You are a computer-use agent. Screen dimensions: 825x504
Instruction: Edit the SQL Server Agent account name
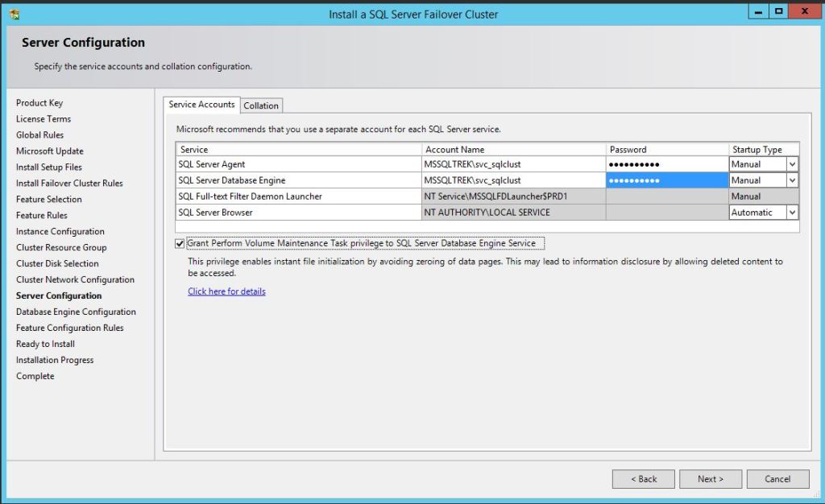[x=513, y=164]
